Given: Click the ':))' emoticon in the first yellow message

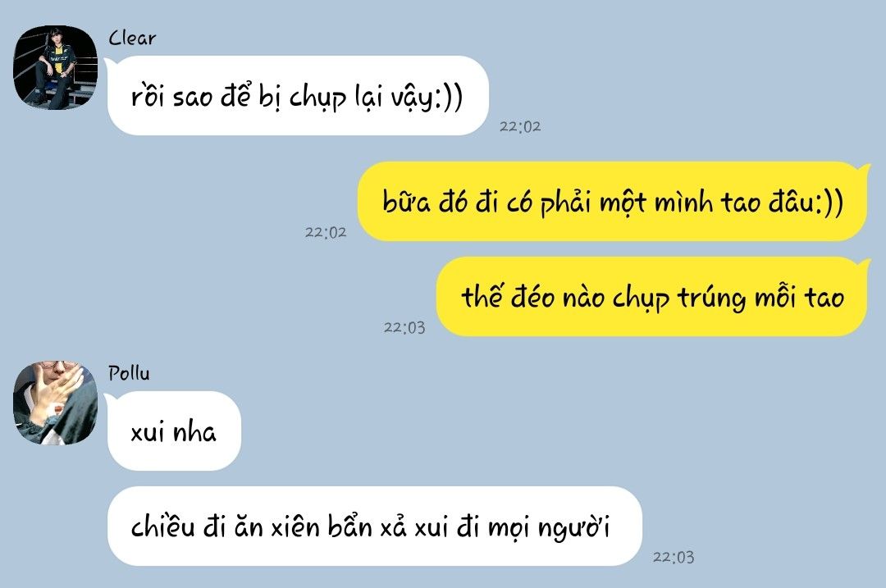Looking at the screenshot, I should tap(829, 203).
